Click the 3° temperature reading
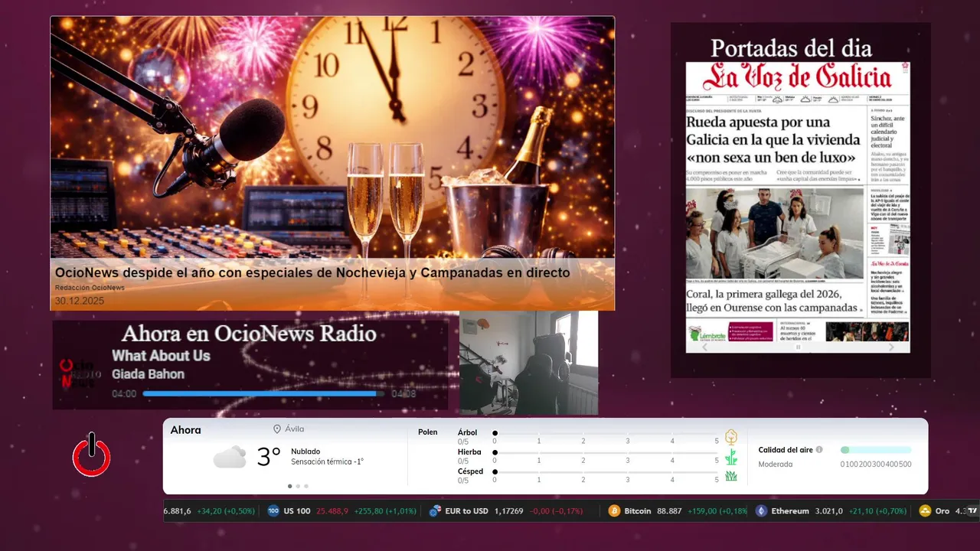 (x=269, y=457)
